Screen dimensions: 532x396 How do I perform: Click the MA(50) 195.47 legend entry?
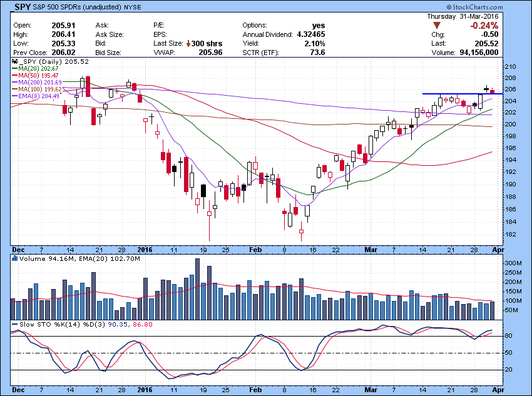click(x=38, y=75)
